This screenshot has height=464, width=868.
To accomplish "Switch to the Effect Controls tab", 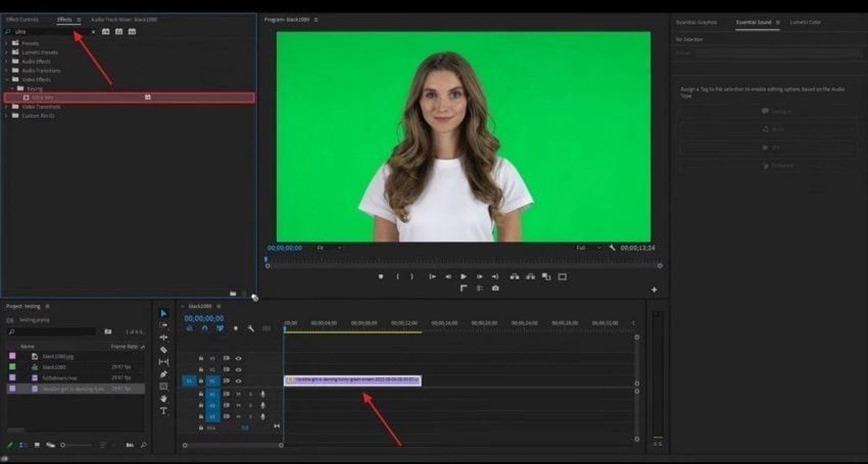I will pyautogui.click(x=22, y=20).
